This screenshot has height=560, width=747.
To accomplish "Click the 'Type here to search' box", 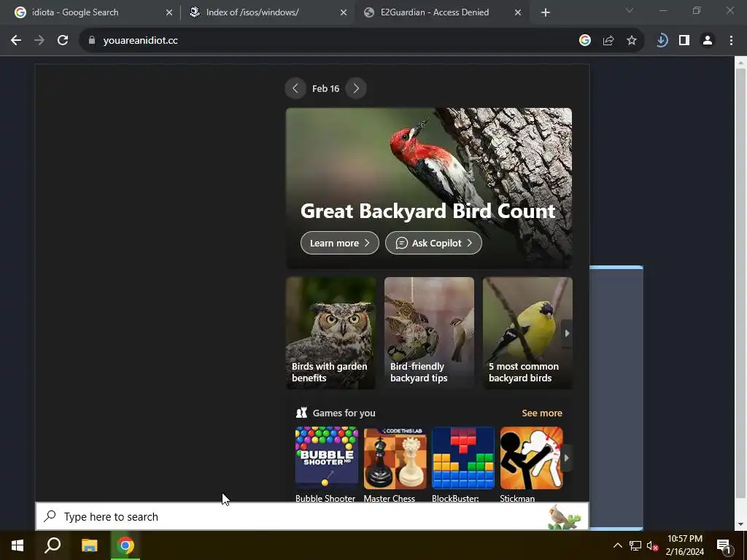I will [312, 517].
